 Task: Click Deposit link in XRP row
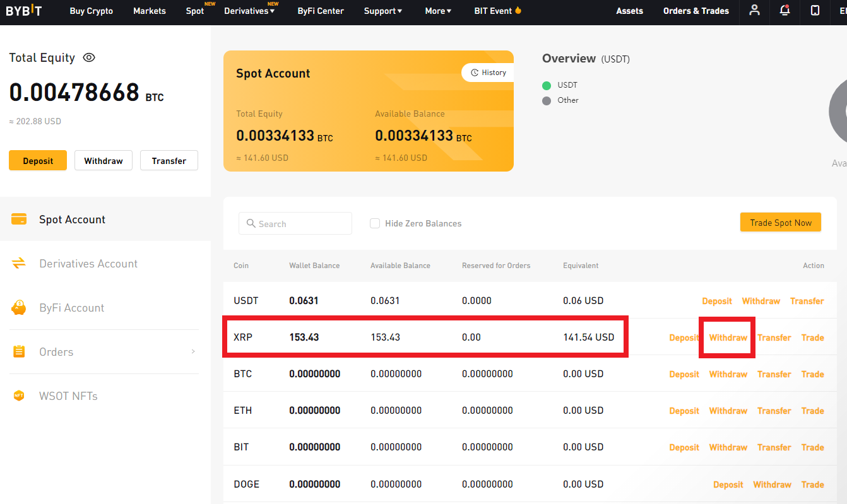684,337
